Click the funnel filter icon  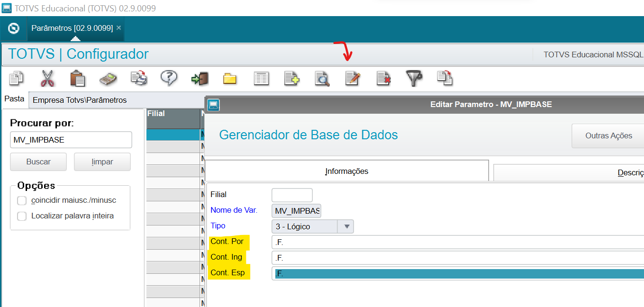414,78
